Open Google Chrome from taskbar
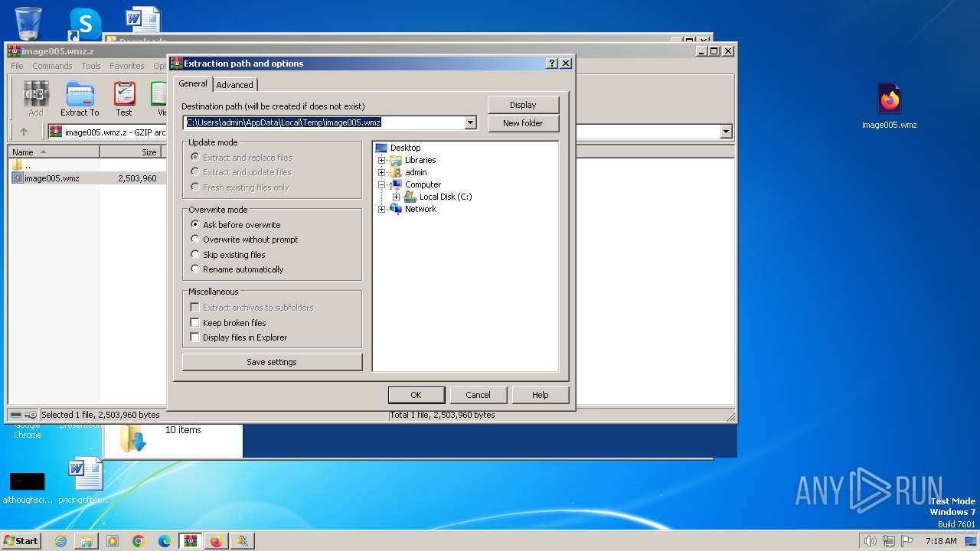 tap(139, 541)
